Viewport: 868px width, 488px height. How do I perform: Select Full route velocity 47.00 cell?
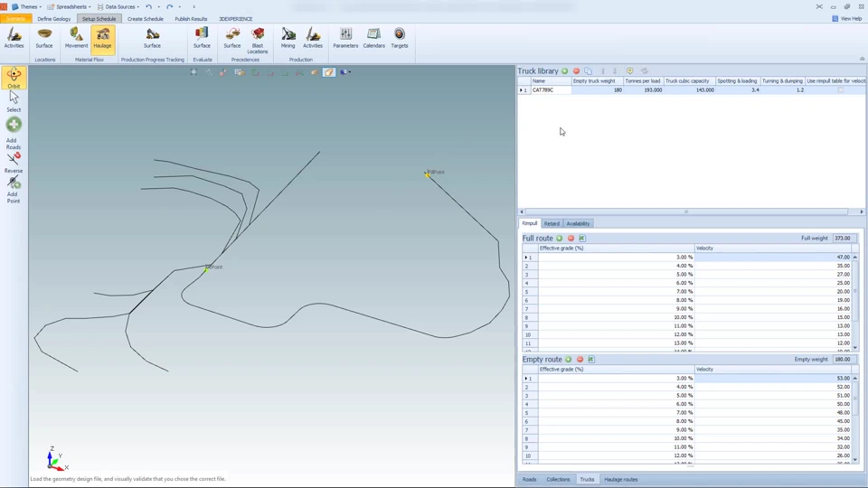(773, 257)
